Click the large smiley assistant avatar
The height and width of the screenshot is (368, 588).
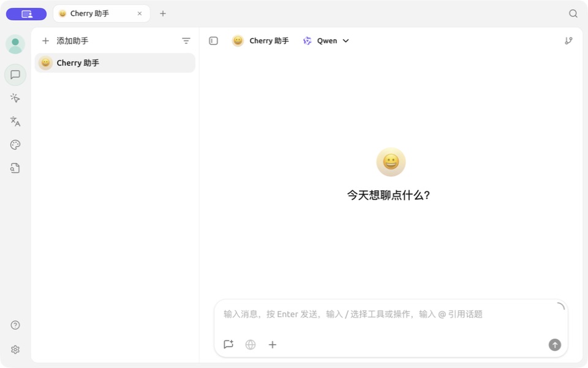tap(391, 162)
